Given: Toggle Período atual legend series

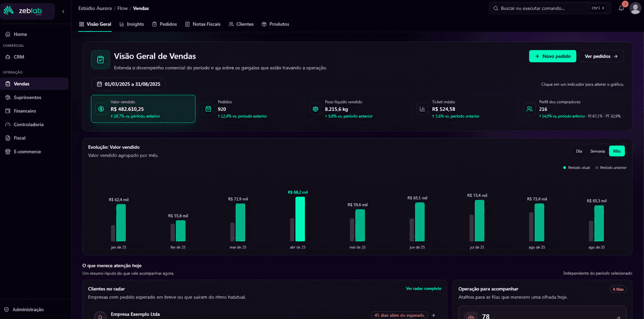Looking at the screenshot, I should pos(576,168).
